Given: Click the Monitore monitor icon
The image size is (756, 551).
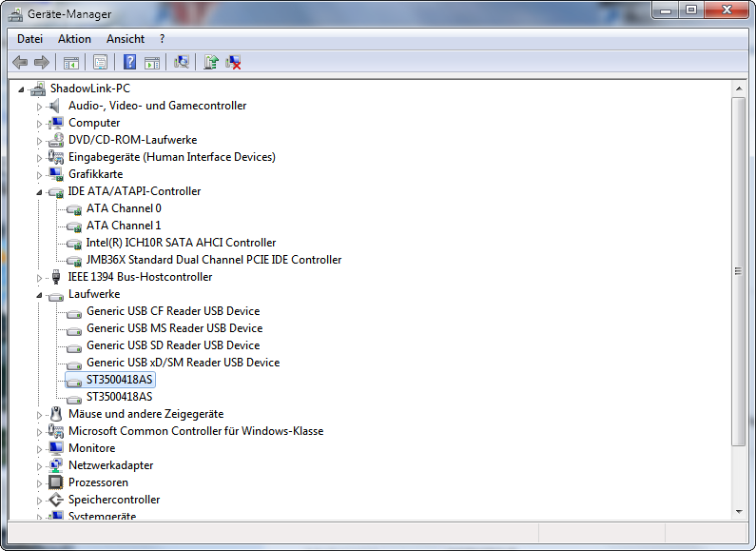Looking at the screenshot, I should (56, 448).
